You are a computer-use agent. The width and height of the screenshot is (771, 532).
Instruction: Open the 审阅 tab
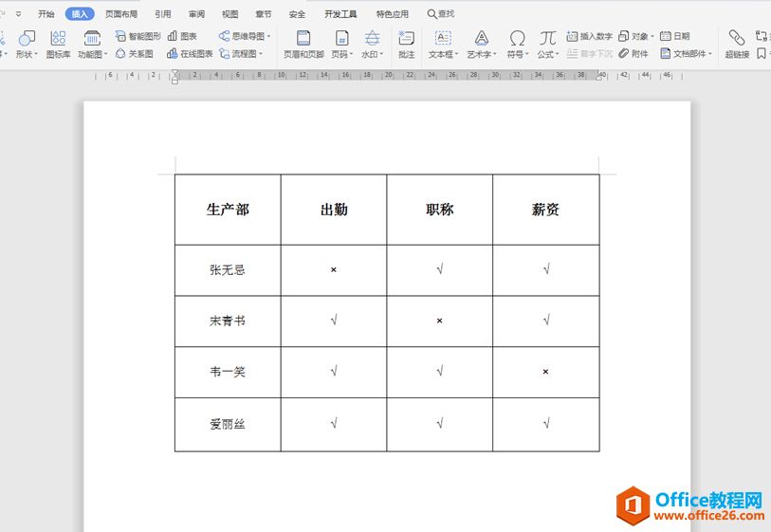pos(196,14)
